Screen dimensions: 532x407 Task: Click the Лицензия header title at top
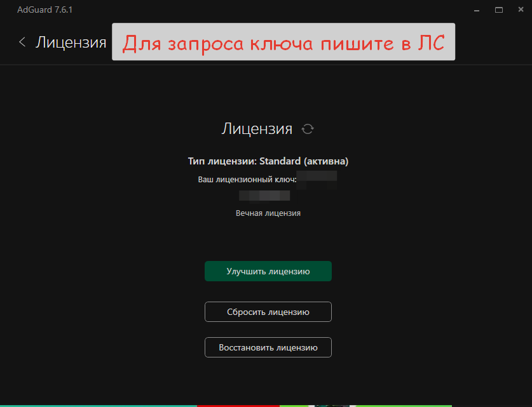pyautogui.click(x=71, y=43)
